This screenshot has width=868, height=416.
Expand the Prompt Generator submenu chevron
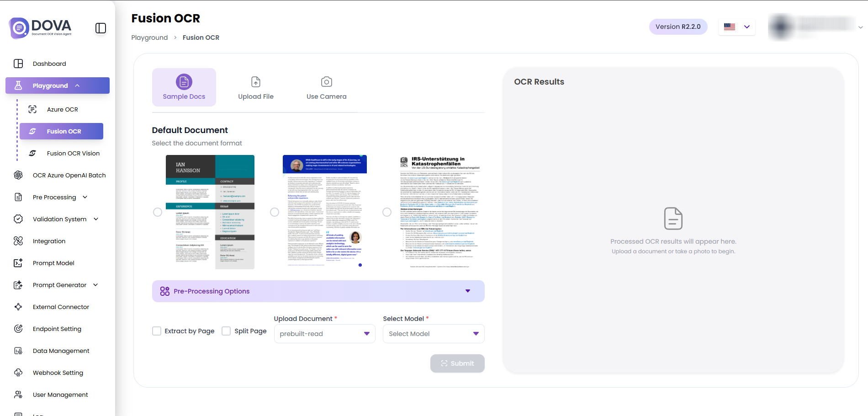[95, 285]
